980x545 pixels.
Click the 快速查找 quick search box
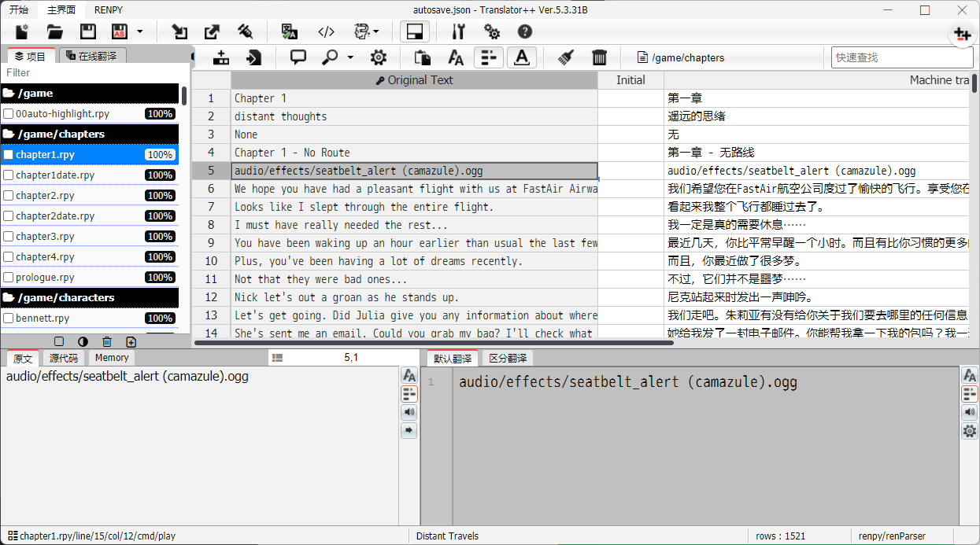tap(902, 57)
